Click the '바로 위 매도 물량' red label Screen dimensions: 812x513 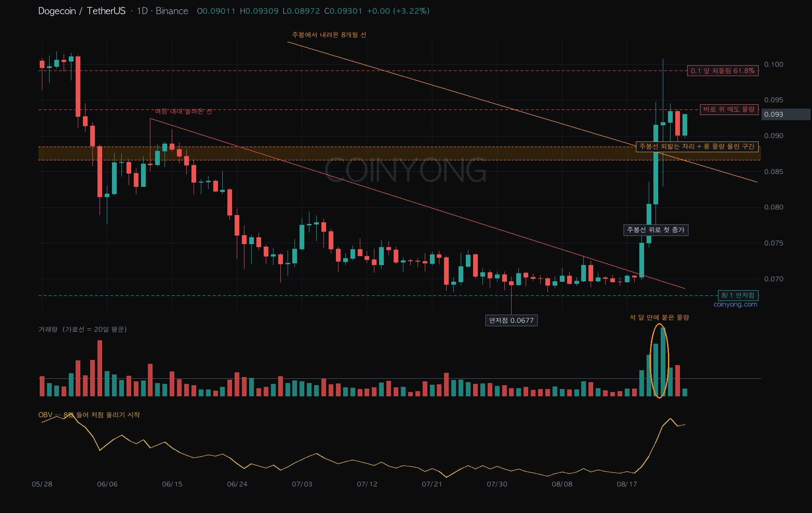pyautogui.click(x=729, y=109)
